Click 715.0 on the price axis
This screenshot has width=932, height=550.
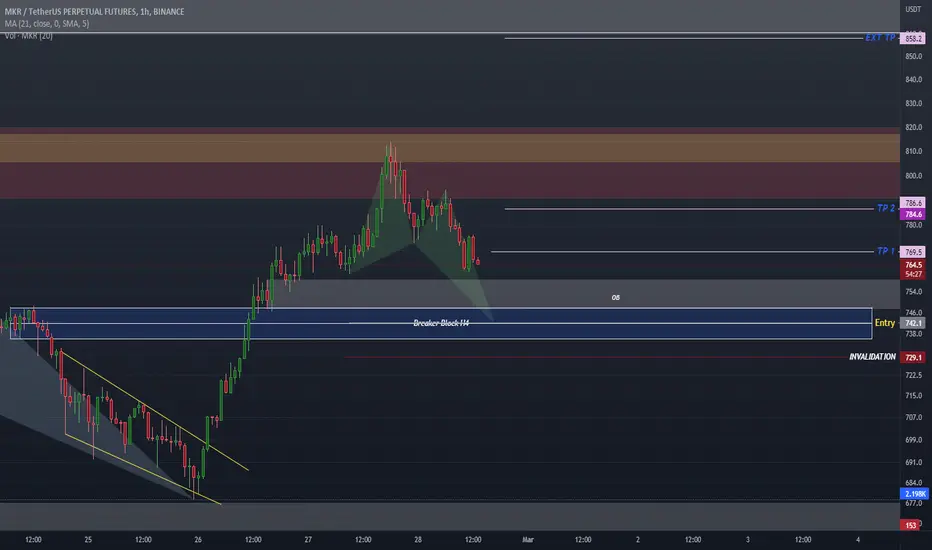pyautogui.click(x=914, y=395)
